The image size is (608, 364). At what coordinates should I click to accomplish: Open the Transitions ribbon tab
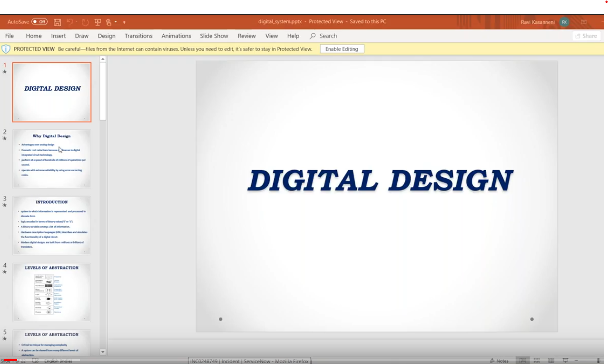click(x=138, y=36)
